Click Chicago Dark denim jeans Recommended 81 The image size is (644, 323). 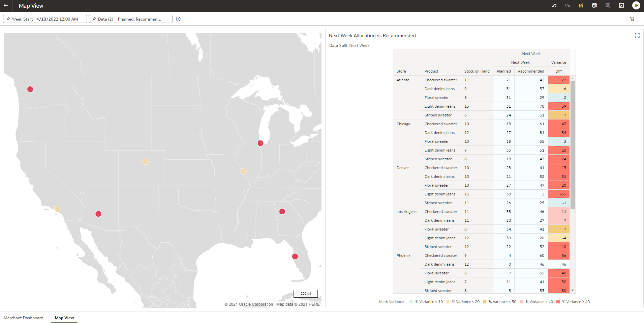coord(531,133)
